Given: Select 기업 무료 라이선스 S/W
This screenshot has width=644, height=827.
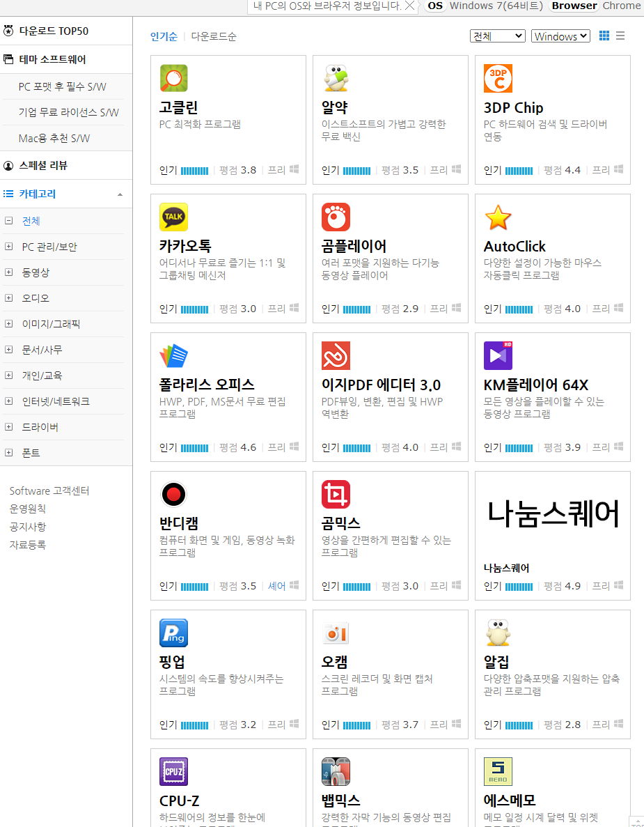Looking at the screenshot, I should point(68,112).
